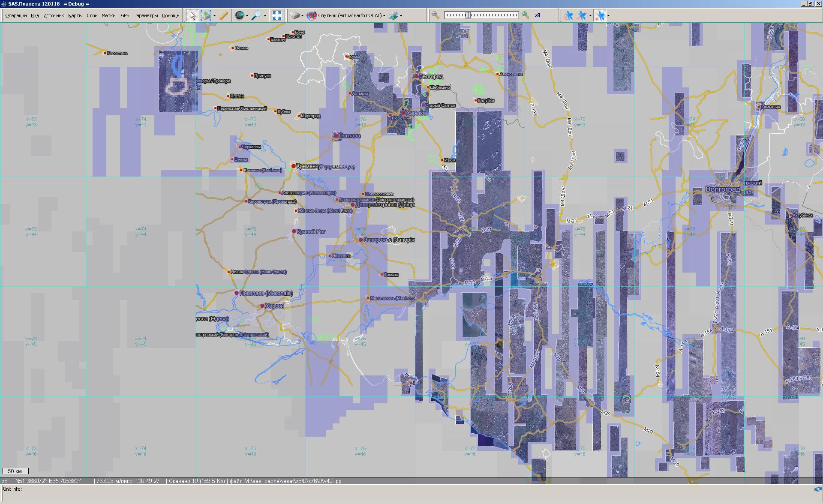Screen dimensions: 823x504
Task: Click the selection operations icon
Action: [x=206, y=15]
